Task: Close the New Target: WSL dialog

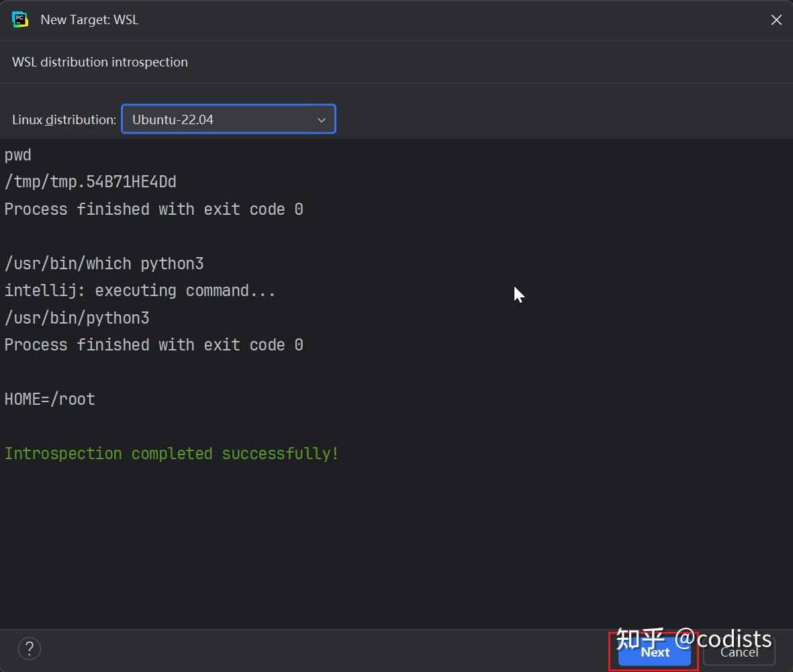Action: point(776,19)
